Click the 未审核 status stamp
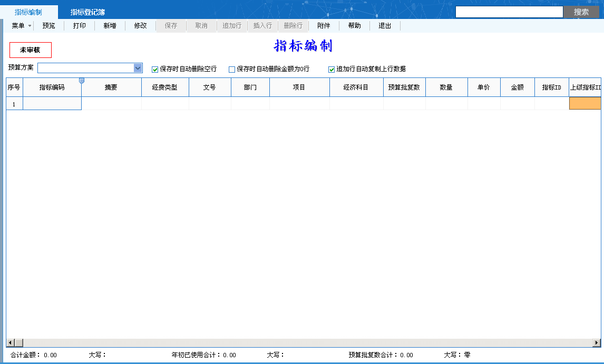Screen dimensions: 604x364 click(31, 50)
